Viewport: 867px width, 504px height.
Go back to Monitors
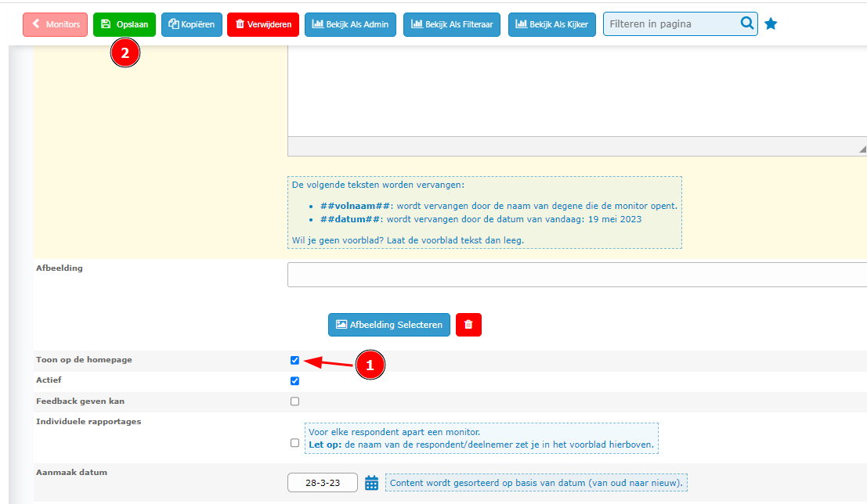(x=55, y=24)
